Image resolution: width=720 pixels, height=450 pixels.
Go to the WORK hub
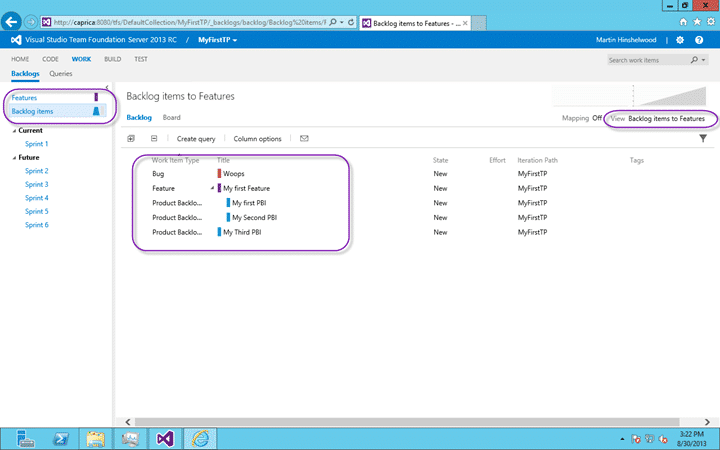tap(81, 59)
